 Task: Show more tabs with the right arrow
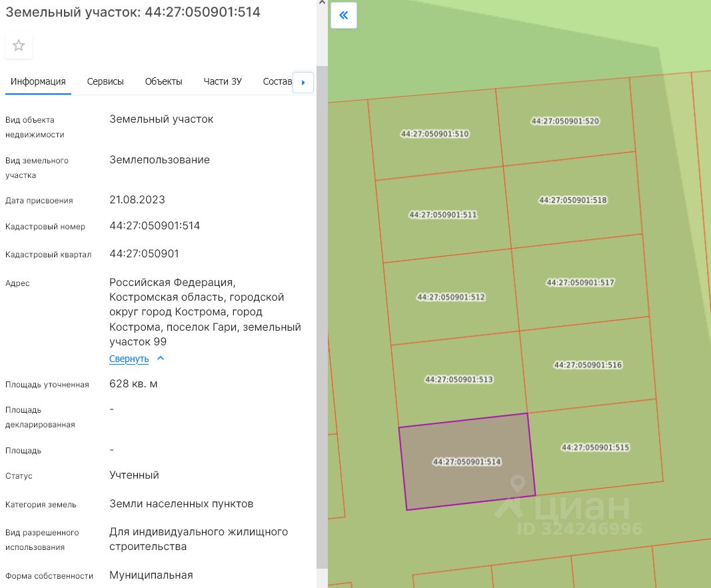[x=303, y=83]
